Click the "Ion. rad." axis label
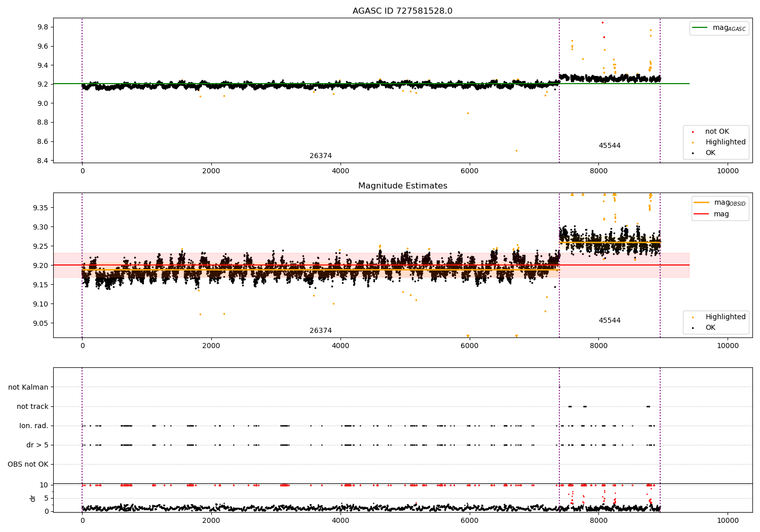This screenshot has height=532, width=760. tap(34, 426)
